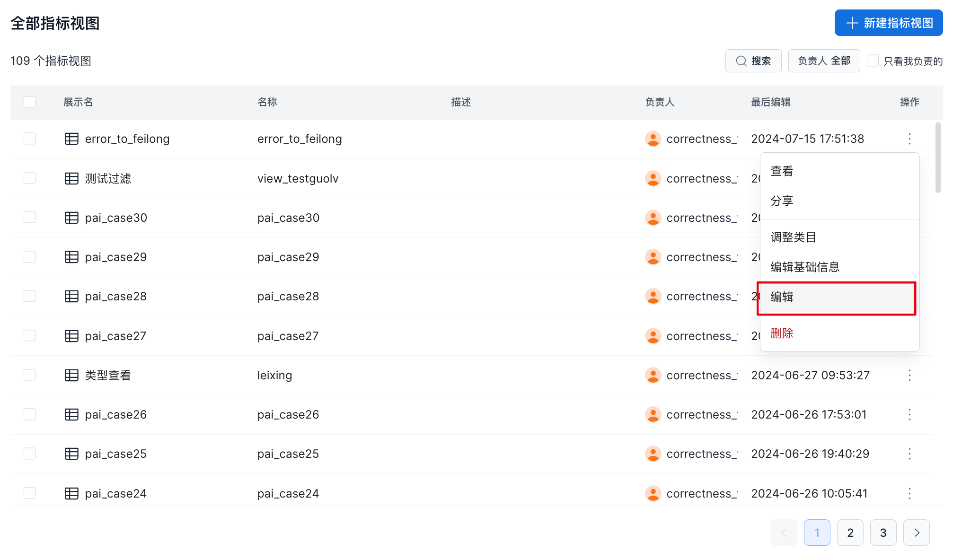The height and width of the screenshot is (560, 953).
Task: Select the pai_case28 row checkbox
Action: [x=30, y=296]
